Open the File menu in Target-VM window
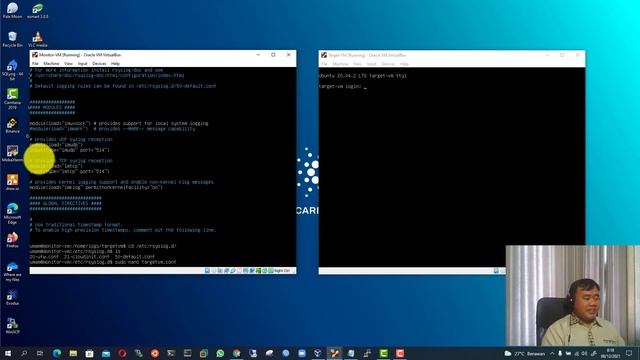 click(x=324, y=64)
